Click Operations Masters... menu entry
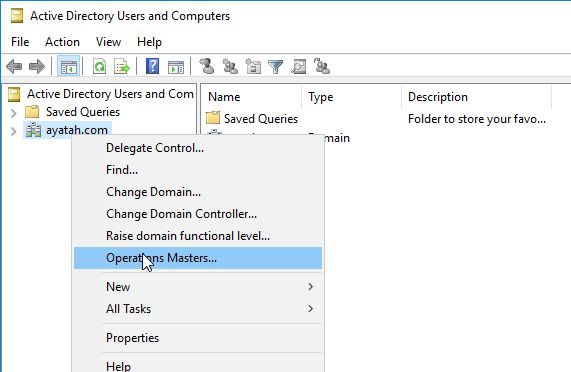Viewport: 571px width, 372px height. [x=198, y=258]
